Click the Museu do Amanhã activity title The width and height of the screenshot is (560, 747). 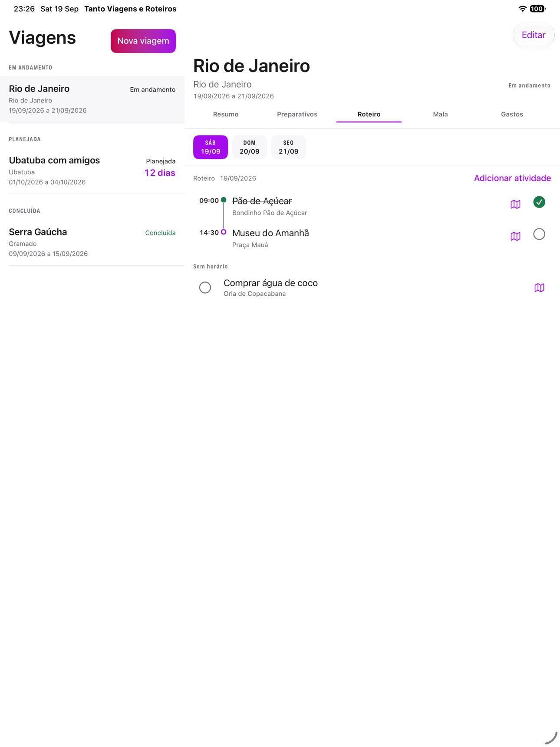270,233
